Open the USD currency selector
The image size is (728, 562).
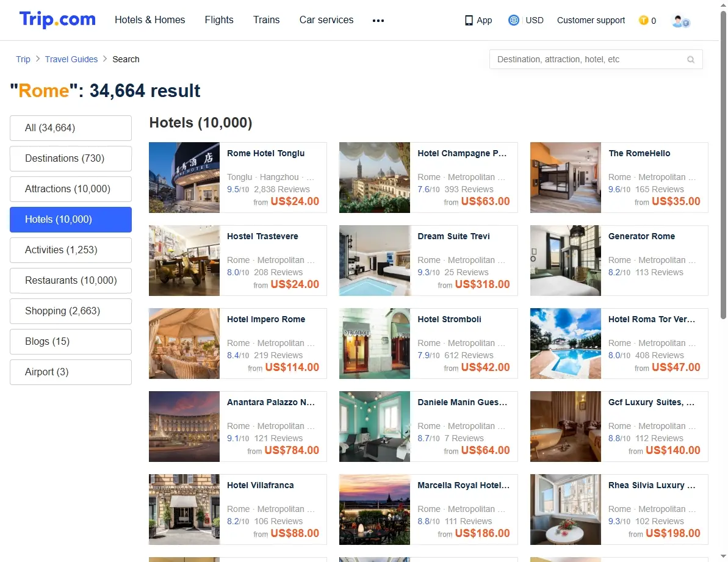(x=535, y=20)
